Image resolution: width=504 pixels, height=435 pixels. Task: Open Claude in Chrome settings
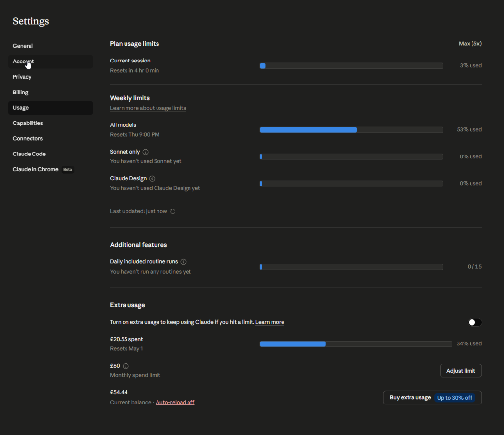51,169
